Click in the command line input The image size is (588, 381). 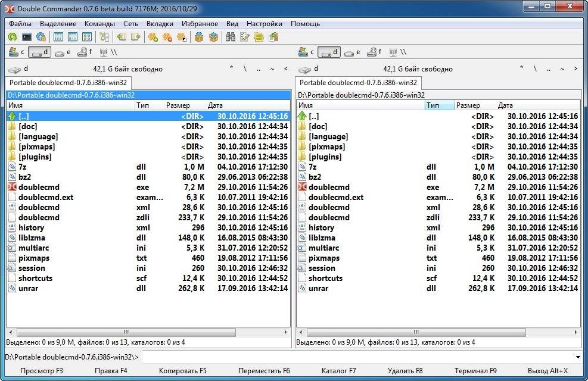click(358, 357)
